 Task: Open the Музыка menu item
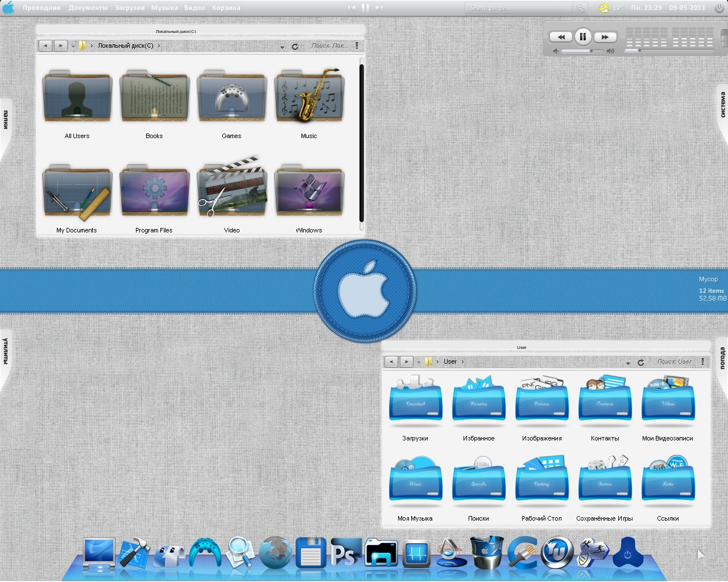tap(164, 8)
